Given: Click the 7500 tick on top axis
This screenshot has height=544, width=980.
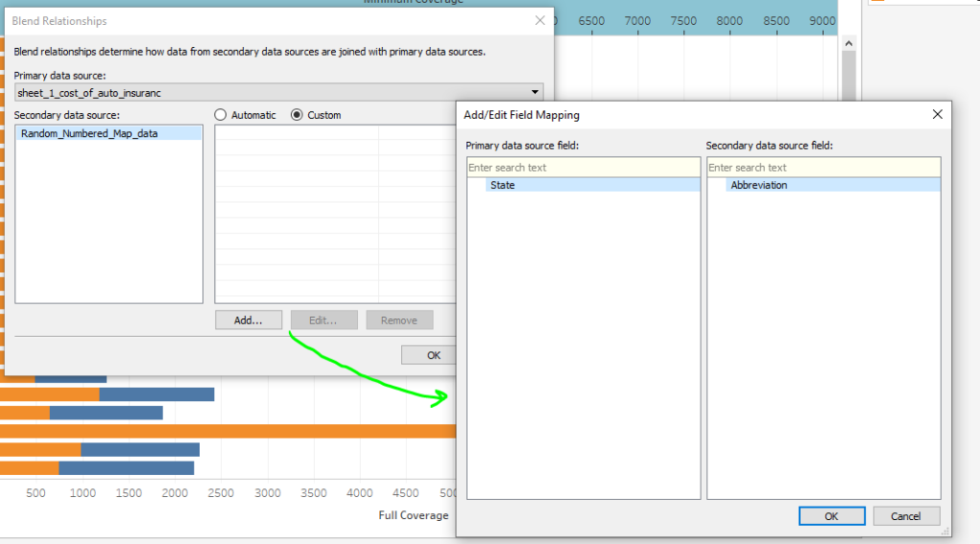Looking at the screenshot, I should (x=683, y=21).
